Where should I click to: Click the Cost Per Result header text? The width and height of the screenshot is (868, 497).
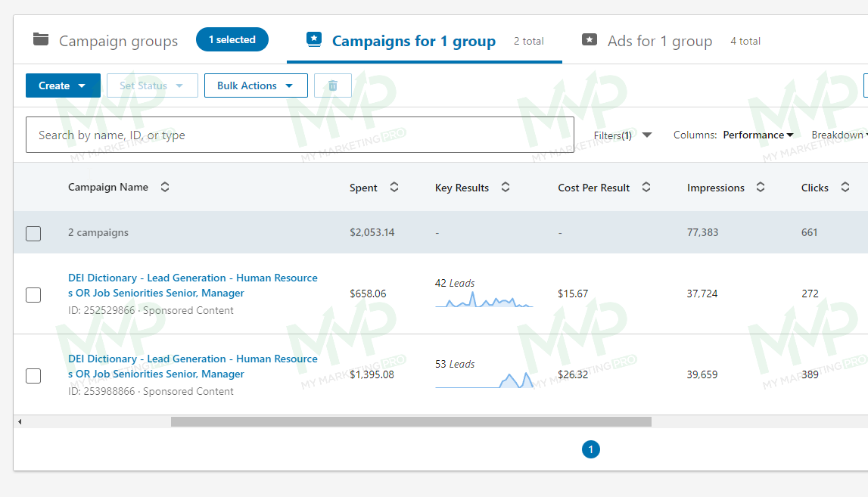click(593, 188)
